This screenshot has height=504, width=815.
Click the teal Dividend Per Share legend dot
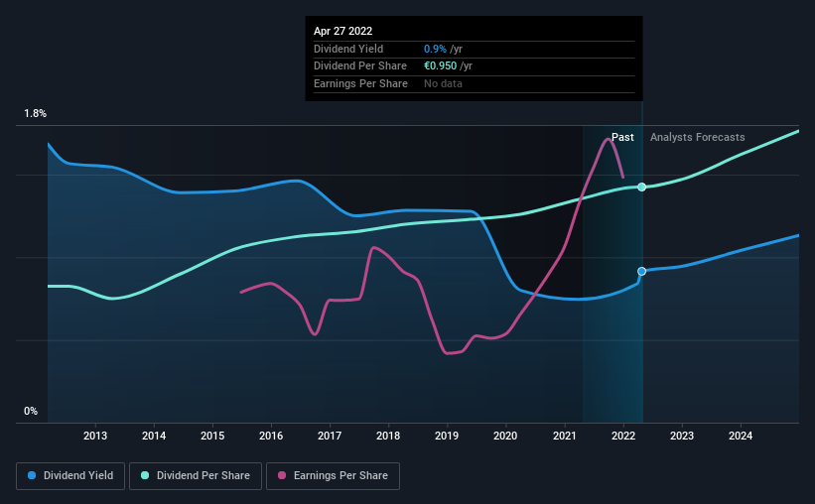[x=145, y=475]
